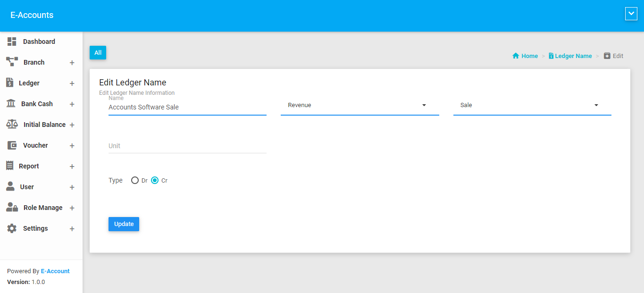Click the Settings gear icon
This screenshot has height=293, width=644.
(12, 228)
